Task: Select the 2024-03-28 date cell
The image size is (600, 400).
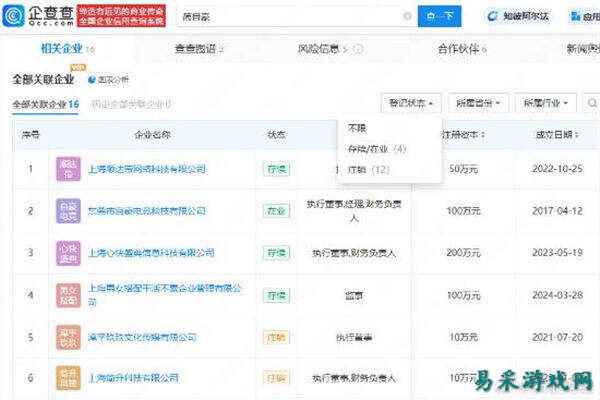Action: pos(558,295)
